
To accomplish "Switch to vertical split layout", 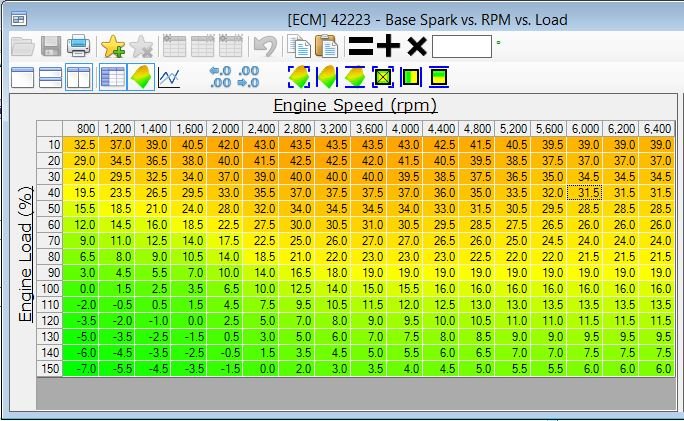I will point(79,78).
